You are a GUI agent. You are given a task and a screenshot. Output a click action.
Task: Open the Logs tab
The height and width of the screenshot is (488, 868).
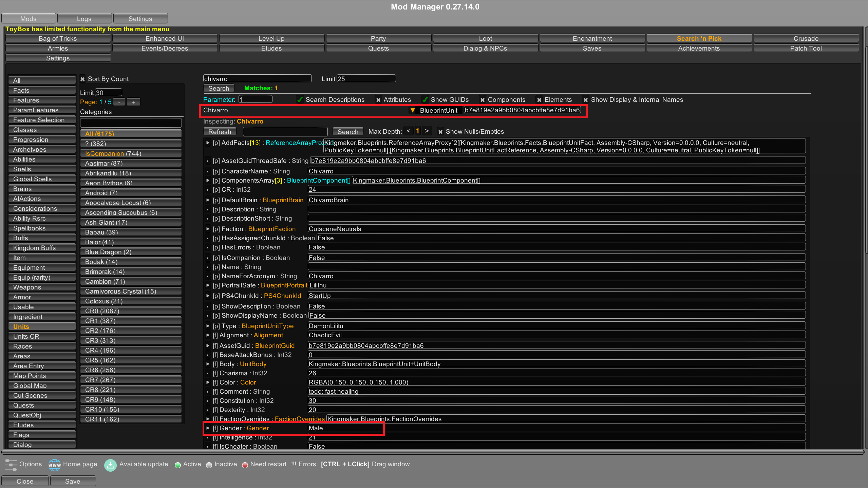tap(84, 19)
